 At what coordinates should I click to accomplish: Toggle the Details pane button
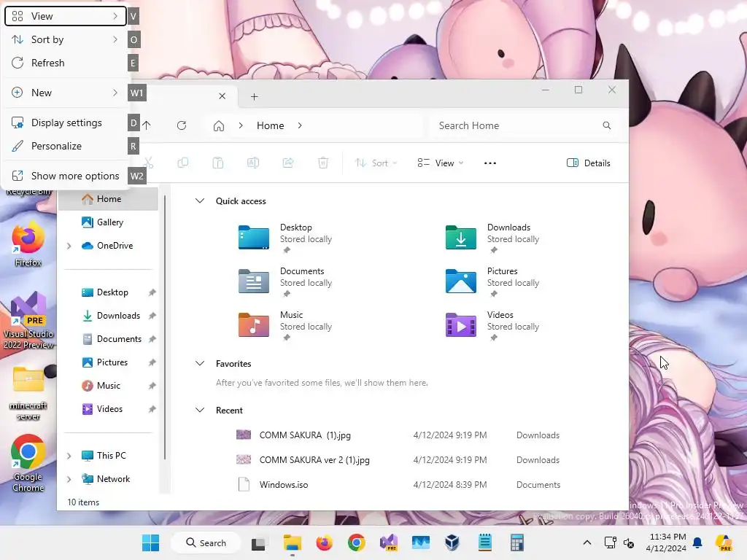pos(589,163)
